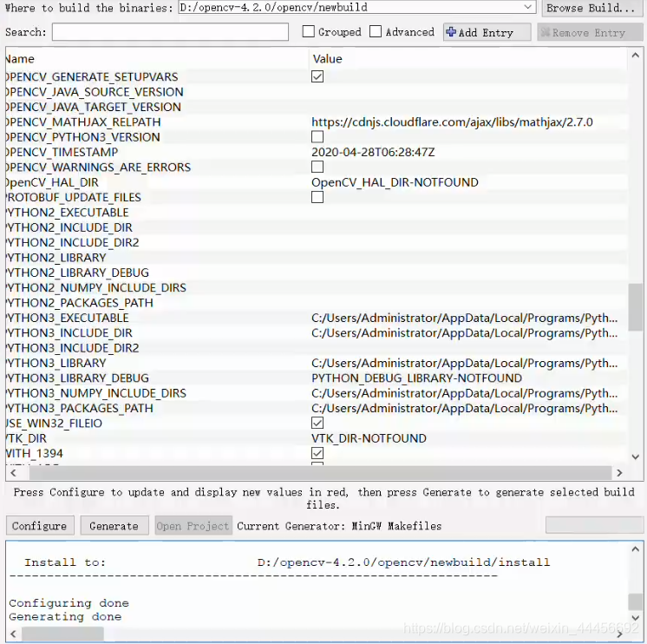
Task: Enable the Advanced checkbox
Action: 376,32
